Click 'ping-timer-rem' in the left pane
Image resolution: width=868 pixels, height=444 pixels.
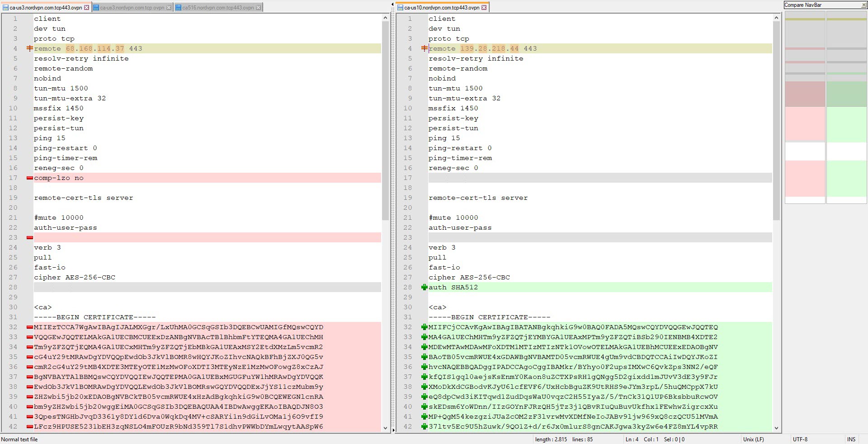(66, 158)
